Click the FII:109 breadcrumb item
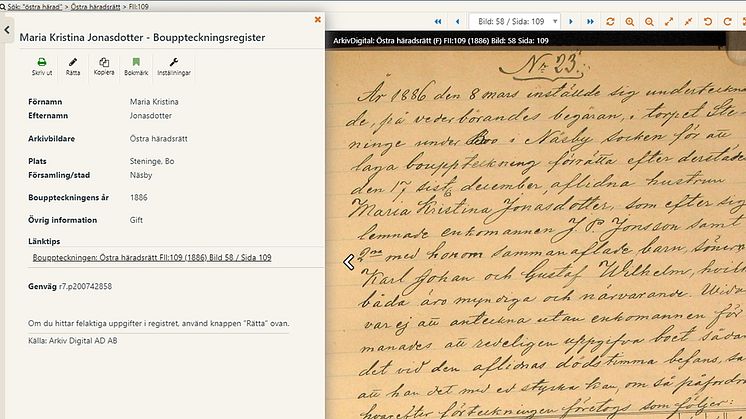The width and height of the screenshot is (746, 419). click(x=139, y=7)
